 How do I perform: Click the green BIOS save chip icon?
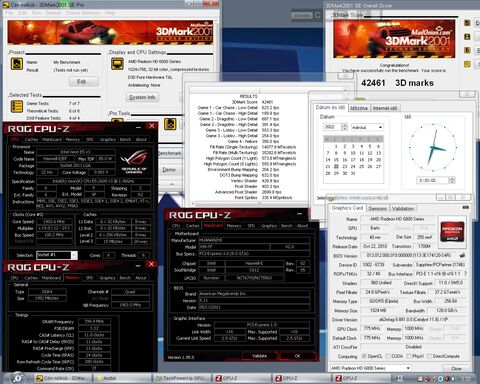point(462,255)
